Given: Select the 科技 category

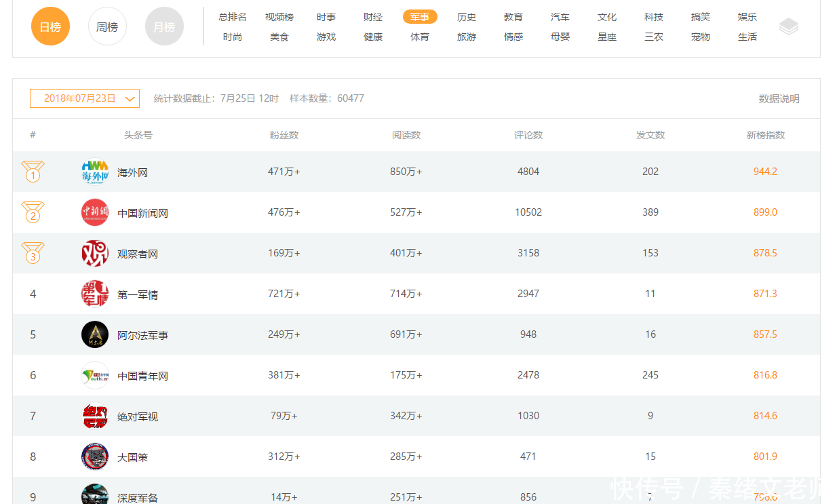Looking at the screenshot, I should tap(654, 17).
